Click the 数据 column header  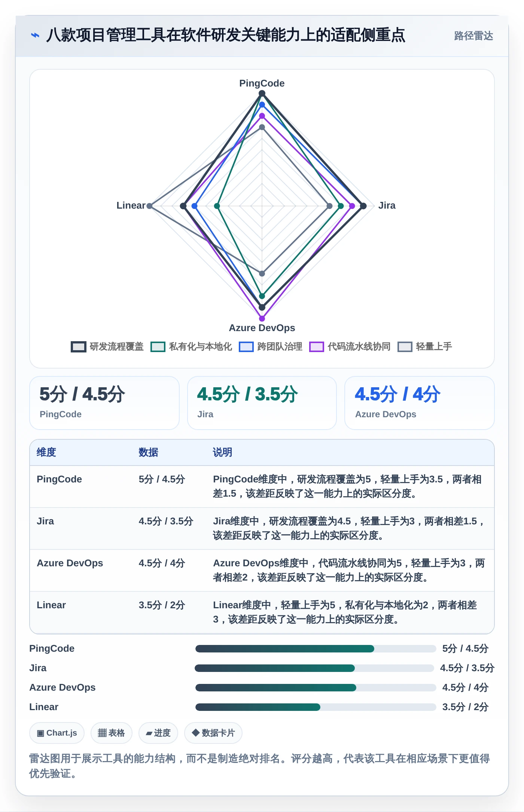148,452
